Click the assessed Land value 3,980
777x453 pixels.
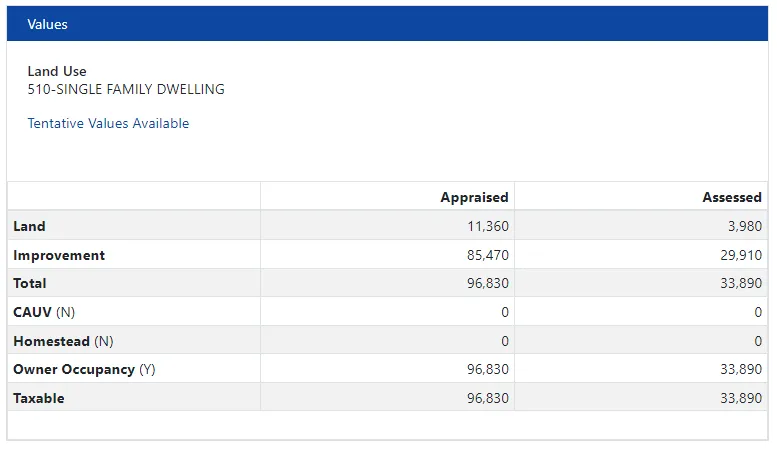pos(745,227)
